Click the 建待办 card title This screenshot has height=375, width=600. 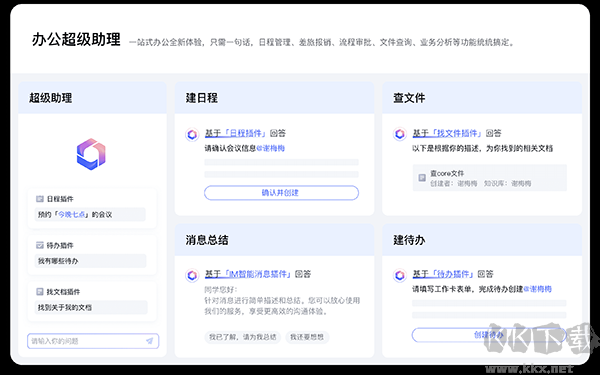(409, 240)
